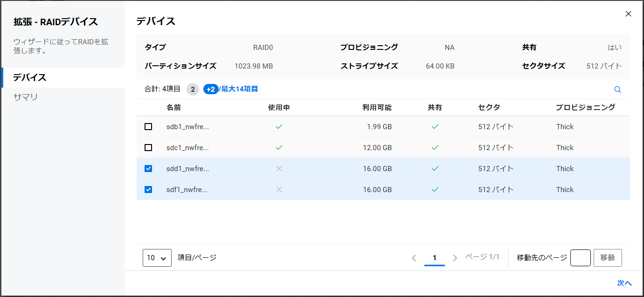Switch to the サマリ wizard step
This screenshot has height=297, width=644.
(26, 97)
